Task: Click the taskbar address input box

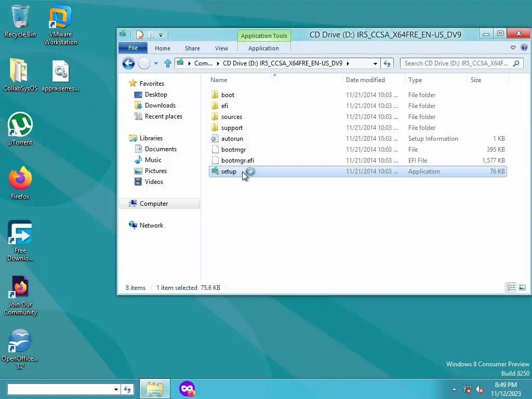Action: coord(60,389)
